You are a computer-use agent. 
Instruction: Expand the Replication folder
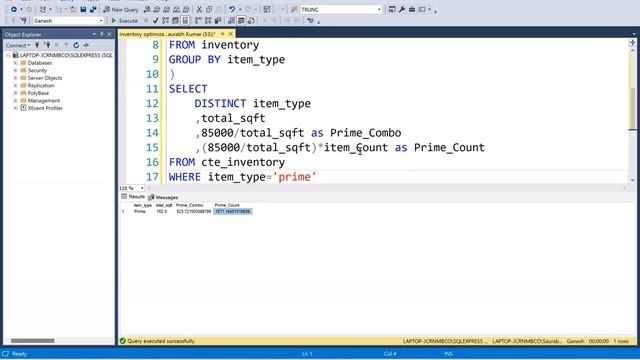(16, 85)
